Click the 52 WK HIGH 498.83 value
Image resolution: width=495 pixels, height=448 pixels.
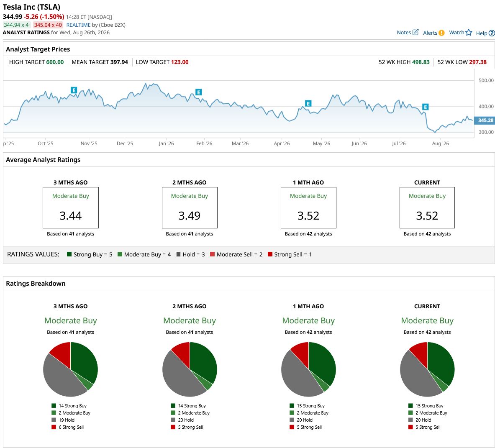[421, 62]
